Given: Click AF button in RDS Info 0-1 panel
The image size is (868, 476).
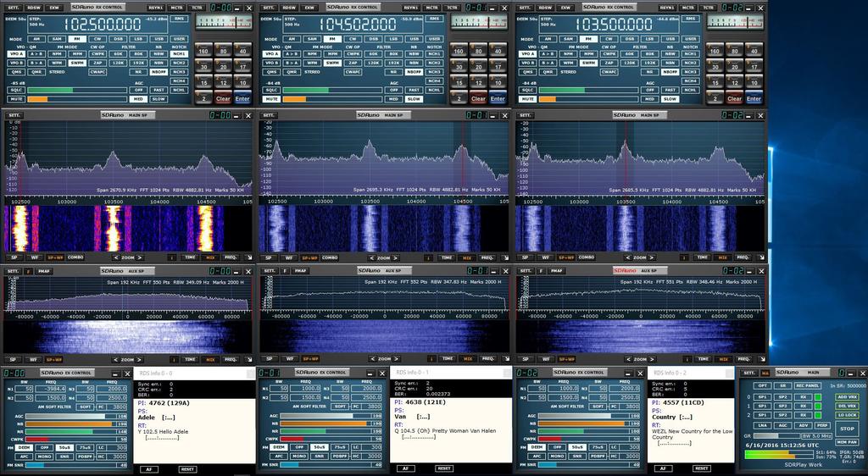Looking at the screenshot, I should tap(406, 468).
